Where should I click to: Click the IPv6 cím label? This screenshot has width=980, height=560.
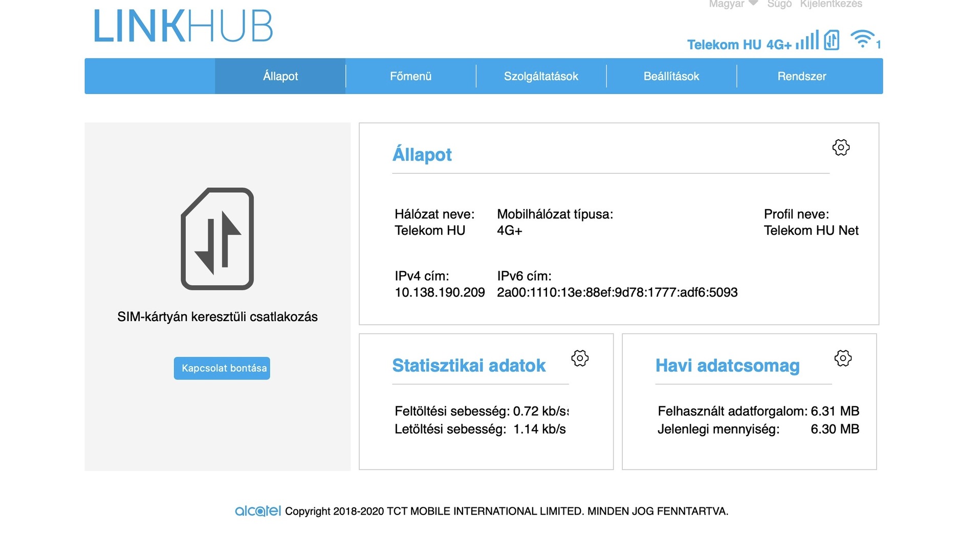click(524, 276)
